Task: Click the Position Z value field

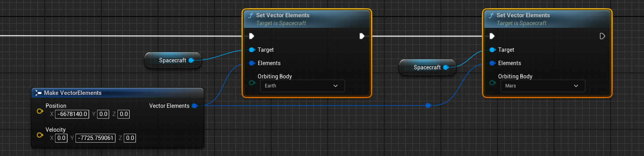Action: pos(124,114)
